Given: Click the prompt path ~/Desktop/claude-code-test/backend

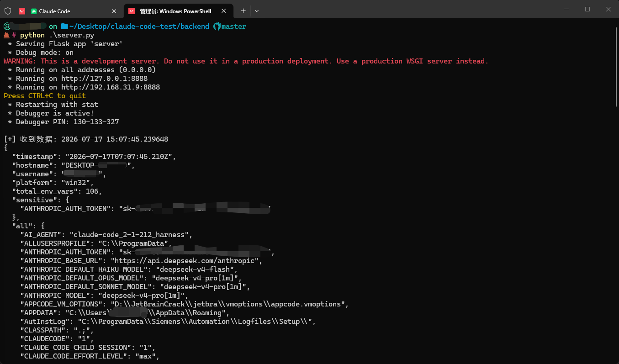Looking at the screenshot, I should click(x=139, y=26).
